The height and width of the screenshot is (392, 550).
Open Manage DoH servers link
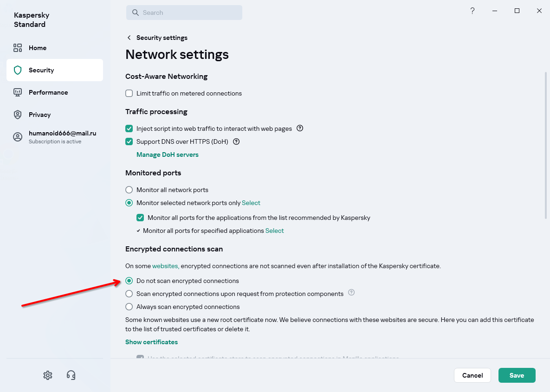pyautogui.click(x=167, y=154)
